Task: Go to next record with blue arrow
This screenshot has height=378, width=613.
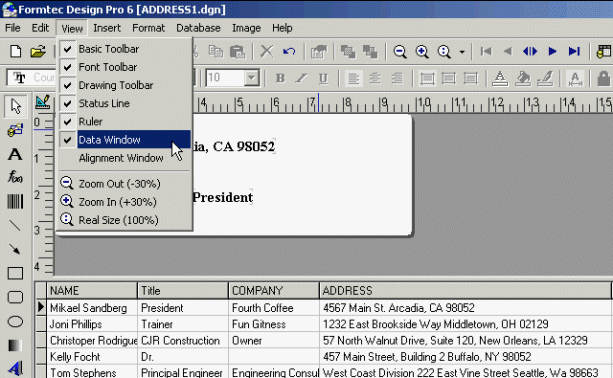Action: point(552,51)
